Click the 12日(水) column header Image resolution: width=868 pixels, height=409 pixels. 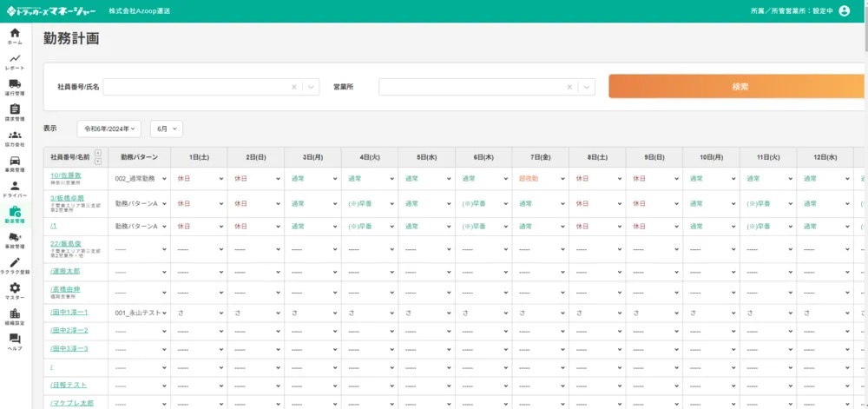825,157
